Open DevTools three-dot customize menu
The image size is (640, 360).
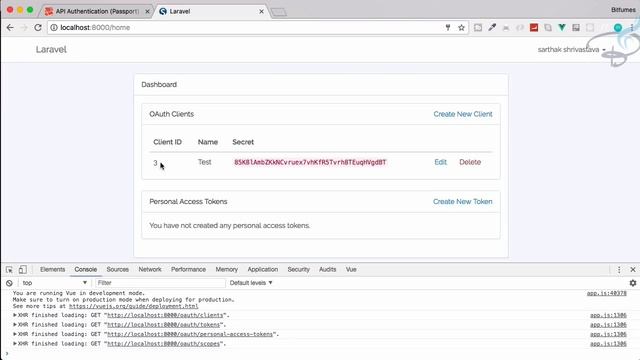point(619,269)
